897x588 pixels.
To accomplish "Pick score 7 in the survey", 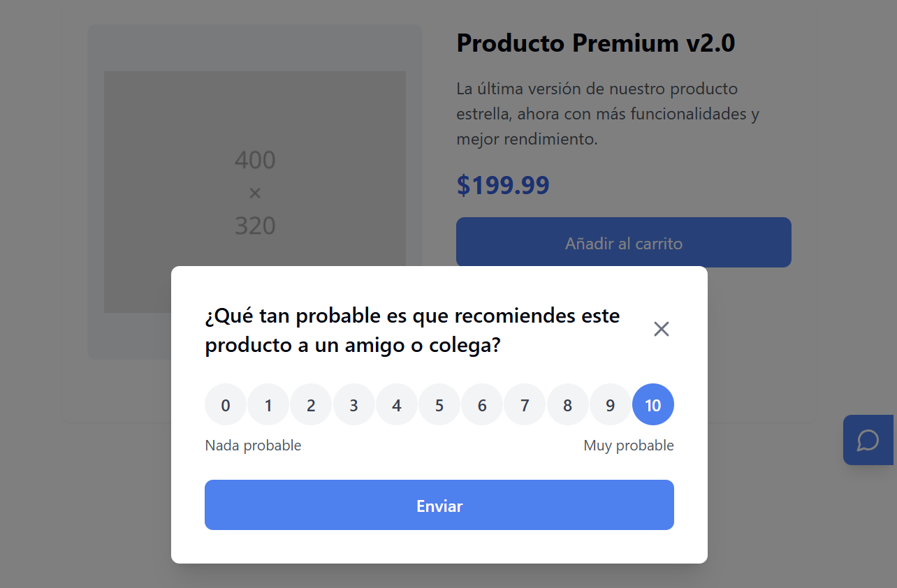I will point(525,405).
